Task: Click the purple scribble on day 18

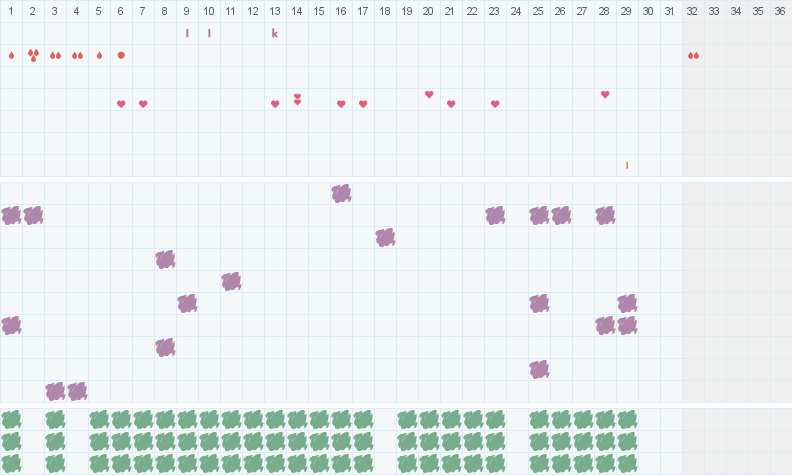Action: pos(385,238)
